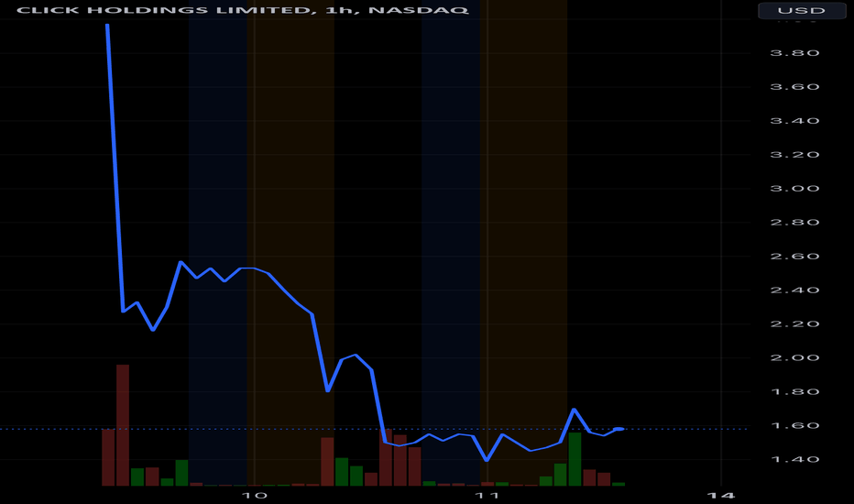This screenshot has width=854, height=504.
Task: Click the tallest green volume bar
Action: pyautogui.click(x=575, y=459)
